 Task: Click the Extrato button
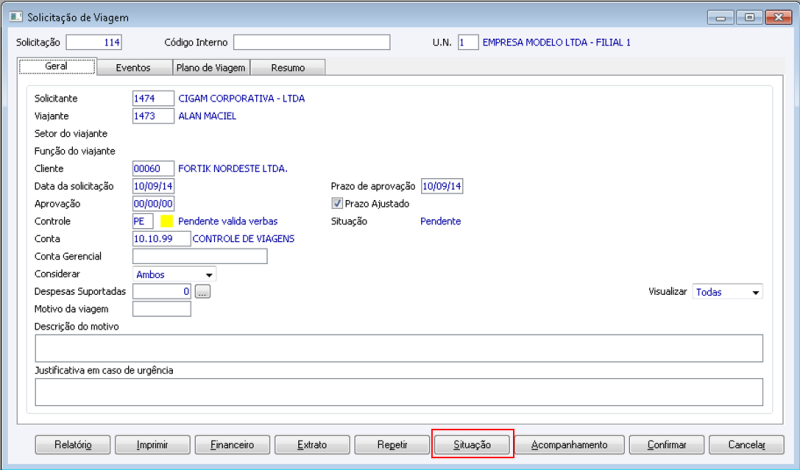[x=312, y=444]
